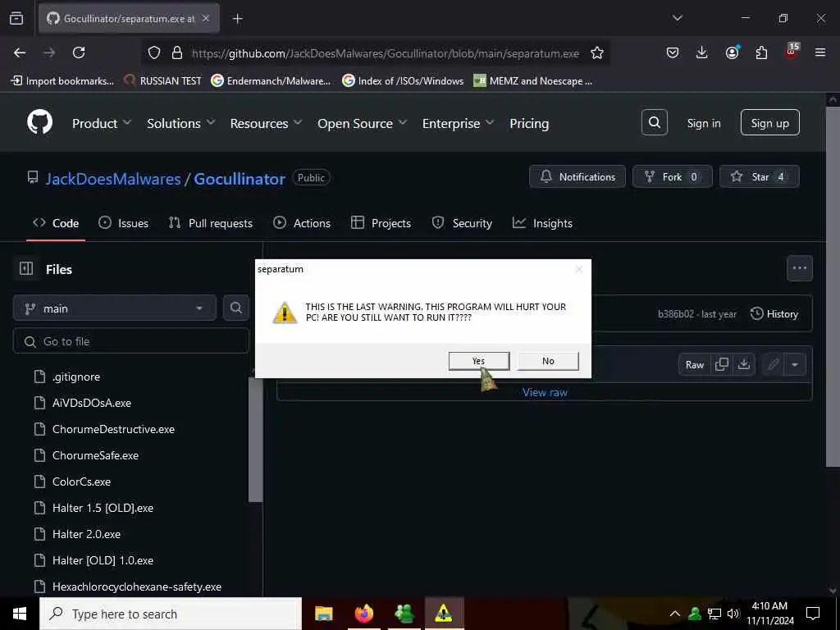Viewport: 840px width, 630px height.
Task: Open the extensions puzzle icon
Action: [x=761, y=52]
